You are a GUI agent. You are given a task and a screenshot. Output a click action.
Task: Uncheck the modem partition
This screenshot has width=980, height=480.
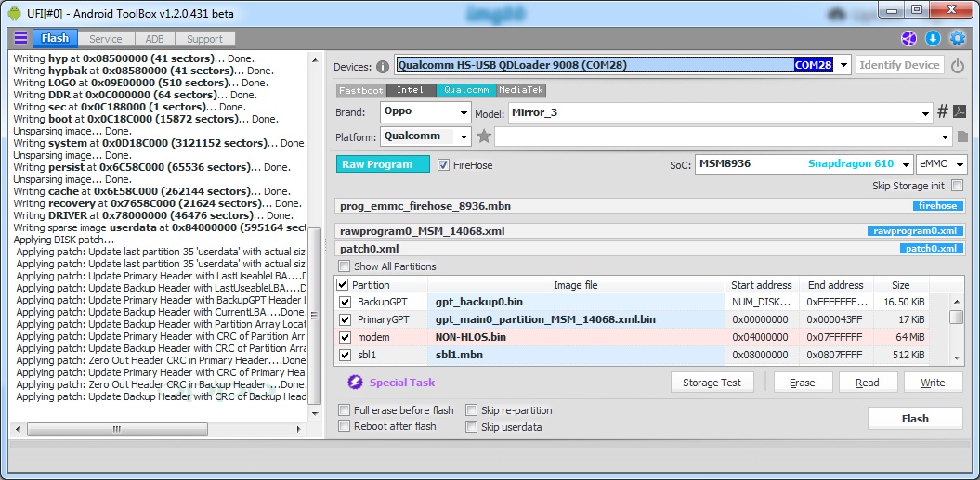click(345, 338)
